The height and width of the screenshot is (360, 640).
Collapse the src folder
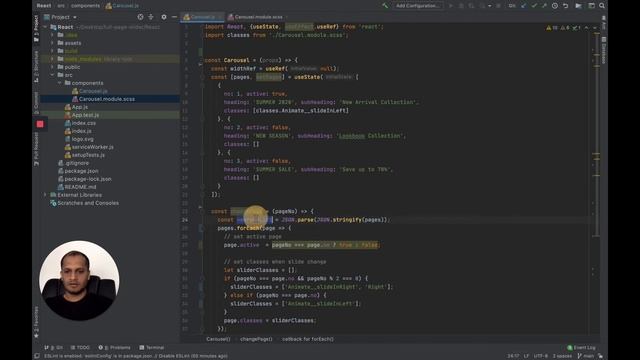pyautogui.click(x=52, y=75)
